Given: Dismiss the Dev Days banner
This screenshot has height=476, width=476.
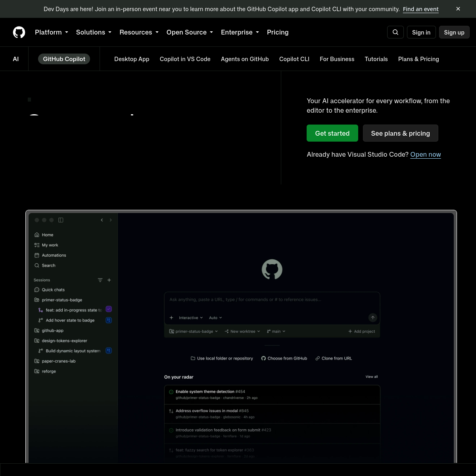Looking at the screenshot, I should tap(458, 9).
